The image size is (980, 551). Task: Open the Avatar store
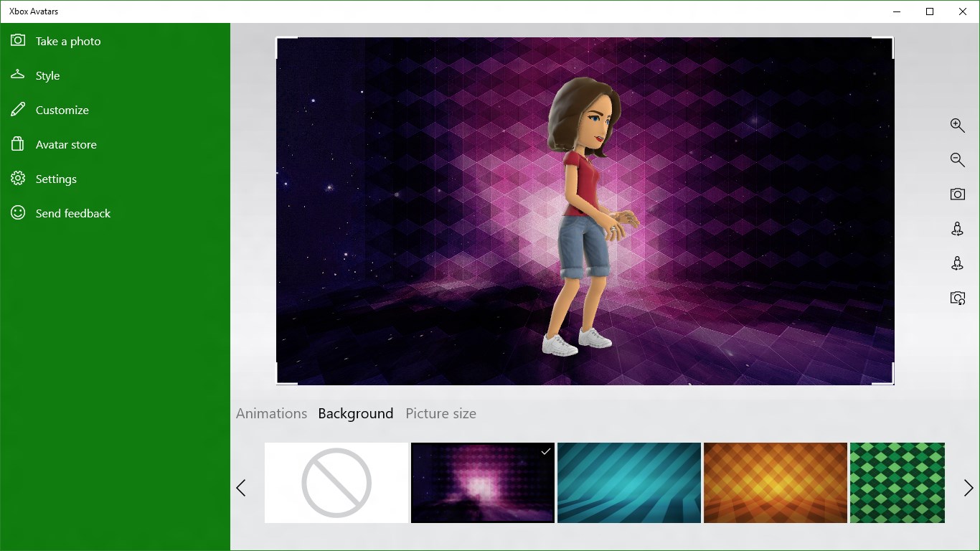point(66,144)
